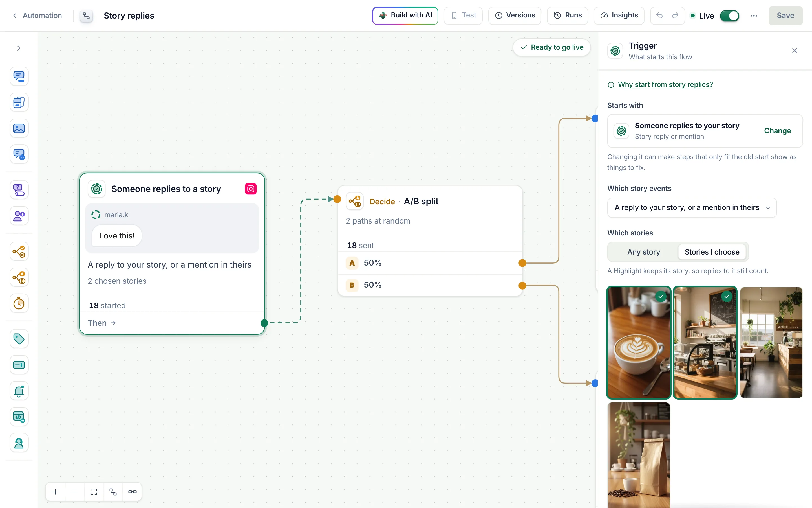Select the Stories I choose option
The image size is (812, 508).
[x=712, y=252]
